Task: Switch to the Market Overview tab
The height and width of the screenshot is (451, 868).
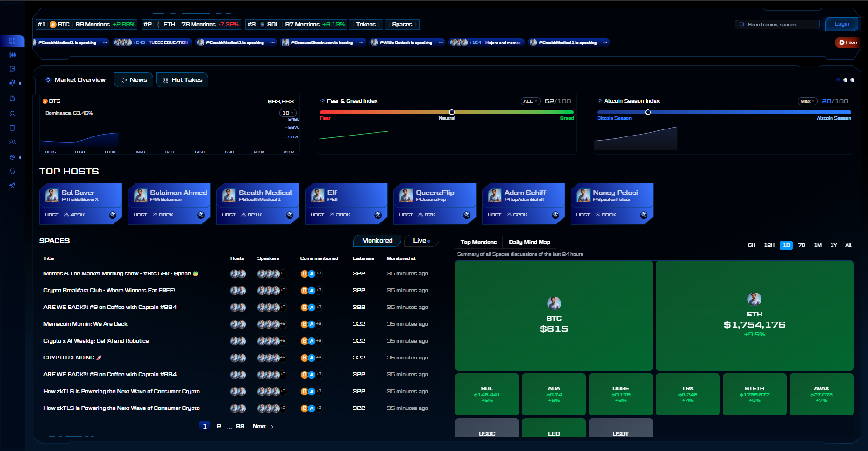Action: click(x=75, y=80)
